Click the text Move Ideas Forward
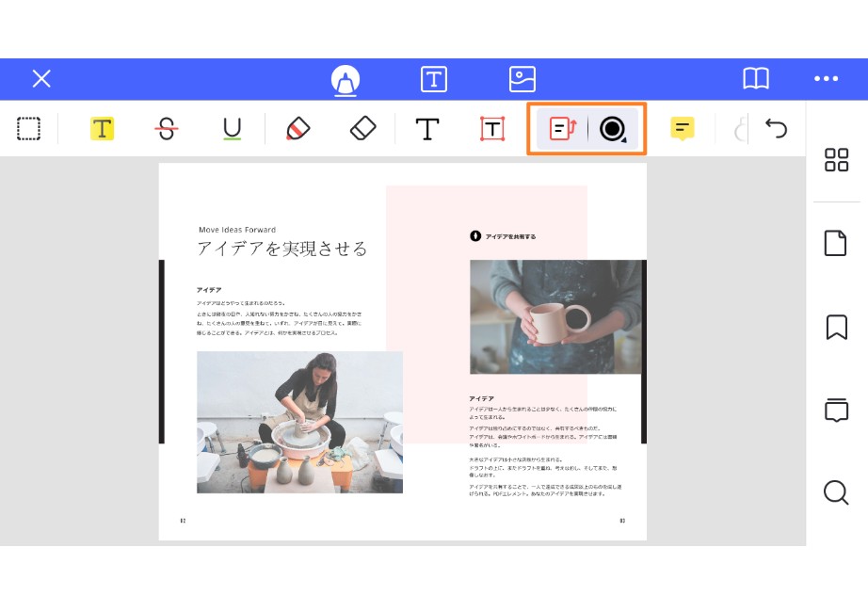This screenshot has width=868, height=612. (237, 230)
